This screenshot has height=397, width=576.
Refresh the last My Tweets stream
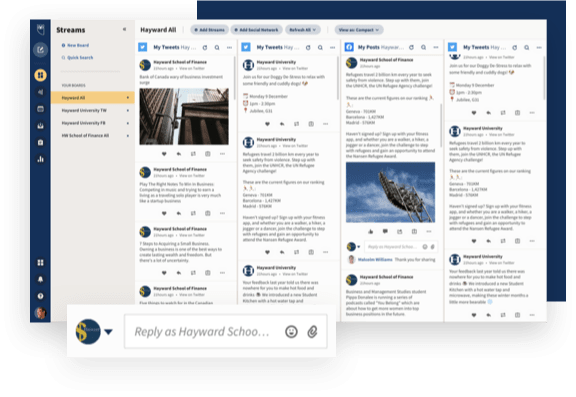(515, 47)
